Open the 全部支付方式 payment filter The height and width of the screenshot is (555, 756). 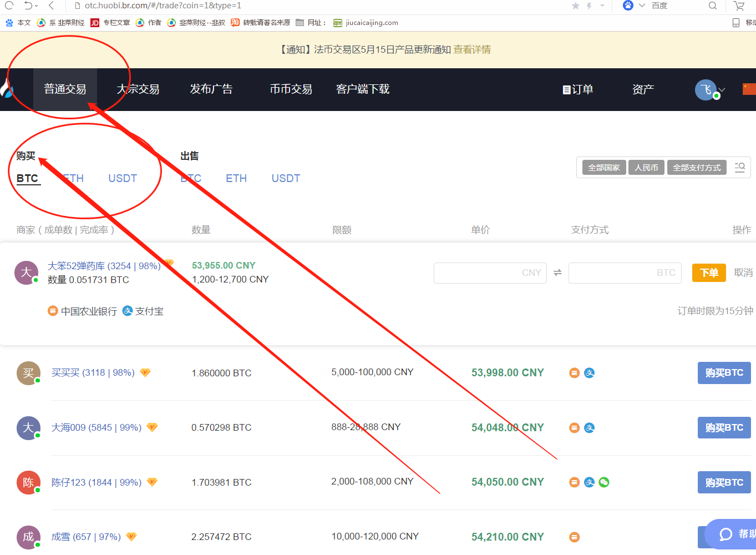click(697, 167)
